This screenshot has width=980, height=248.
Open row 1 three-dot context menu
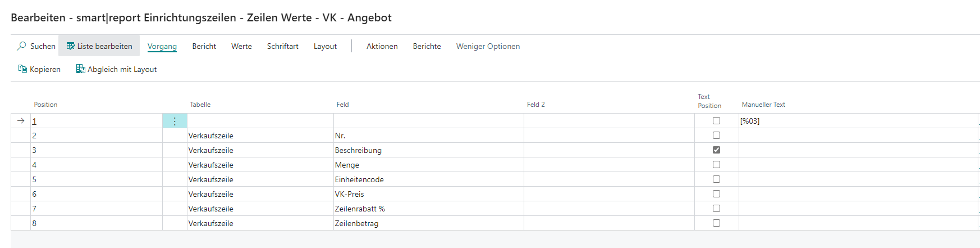pos(175,121)
